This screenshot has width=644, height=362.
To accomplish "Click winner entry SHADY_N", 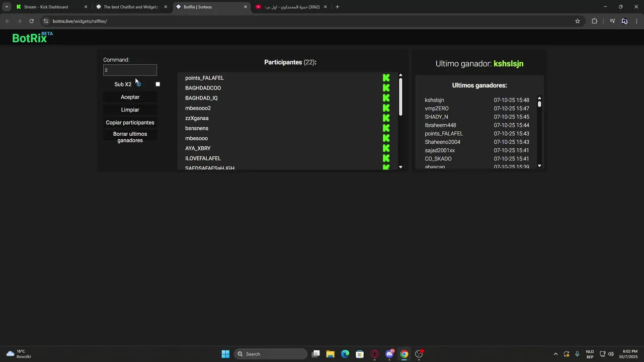I will [436, 117].
